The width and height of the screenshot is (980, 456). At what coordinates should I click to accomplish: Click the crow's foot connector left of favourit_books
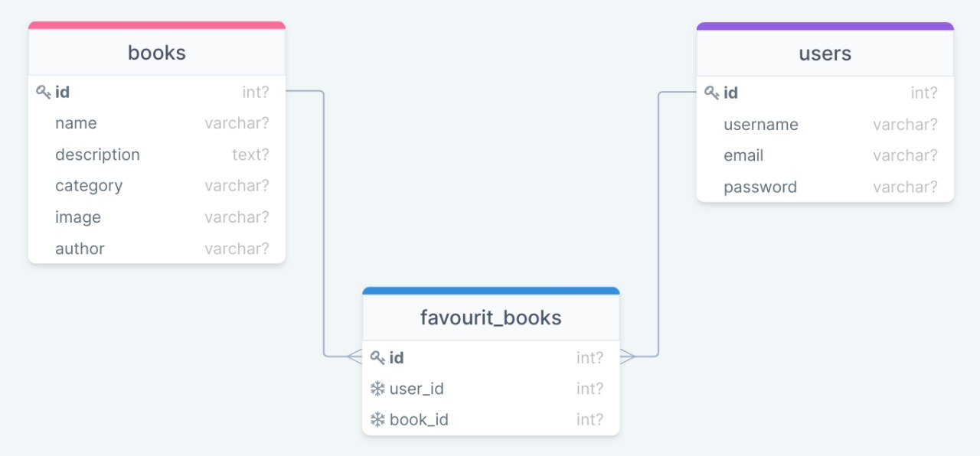coord(354,356)
